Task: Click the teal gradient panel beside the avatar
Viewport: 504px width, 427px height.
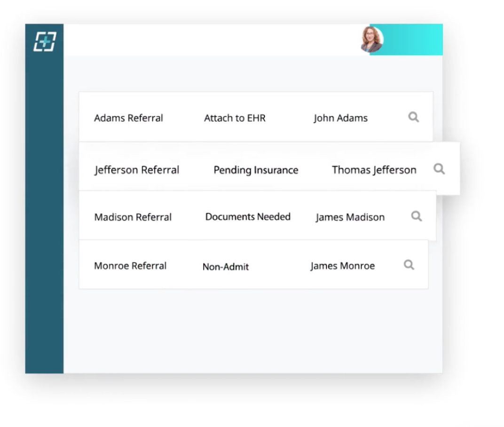Action: point(414,40)
